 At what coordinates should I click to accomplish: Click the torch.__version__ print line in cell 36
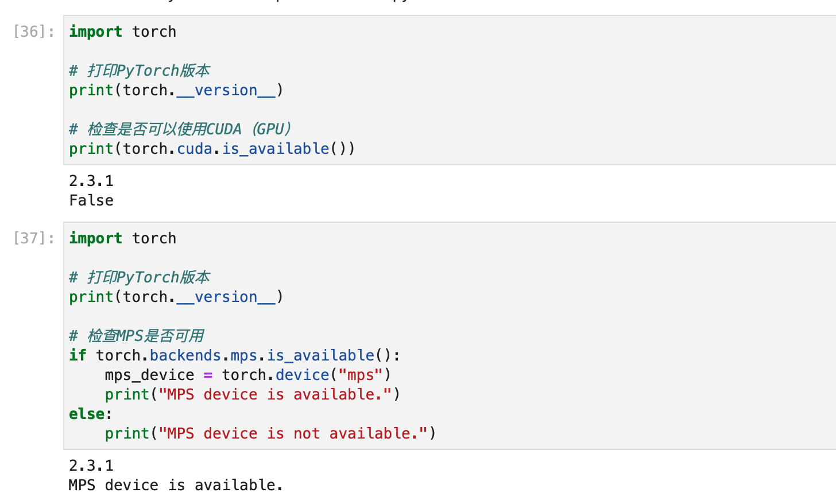176,90
